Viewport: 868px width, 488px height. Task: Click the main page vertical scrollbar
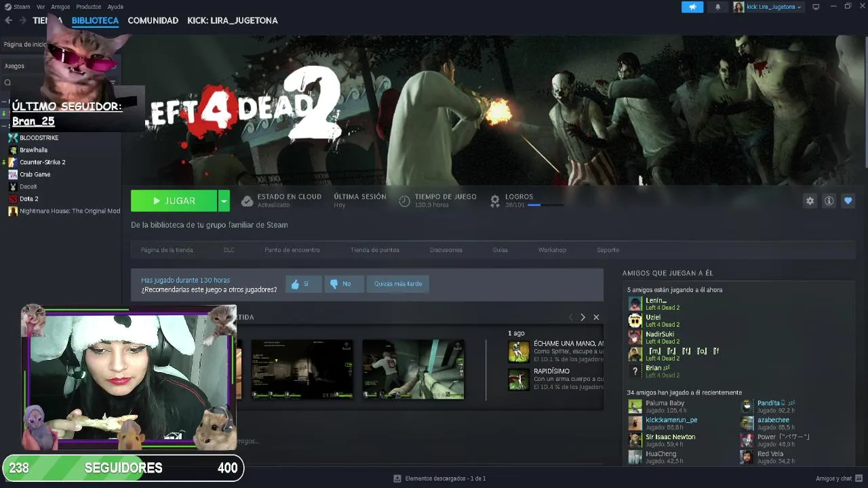click(x=865, y=102)
